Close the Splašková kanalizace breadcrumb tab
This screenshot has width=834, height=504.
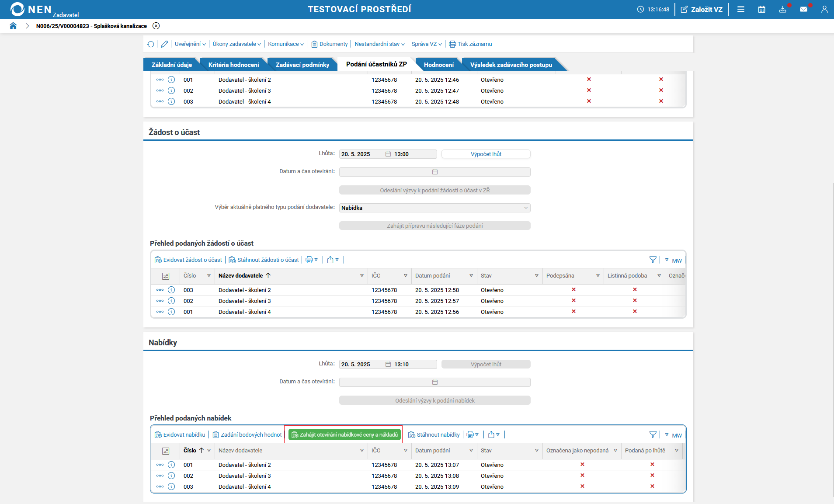[156, 26]
